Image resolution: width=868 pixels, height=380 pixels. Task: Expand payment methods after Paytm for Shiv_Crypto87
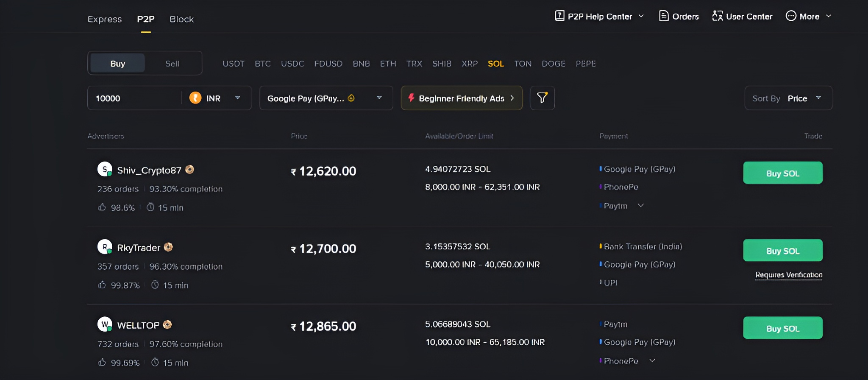click(x=641, y=206)
